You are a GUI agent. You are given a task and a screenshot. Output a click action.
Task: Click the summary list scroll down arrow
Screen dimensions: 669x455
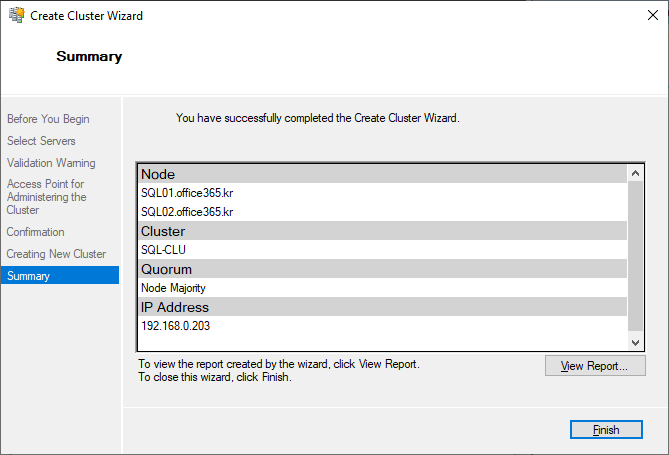635,342
